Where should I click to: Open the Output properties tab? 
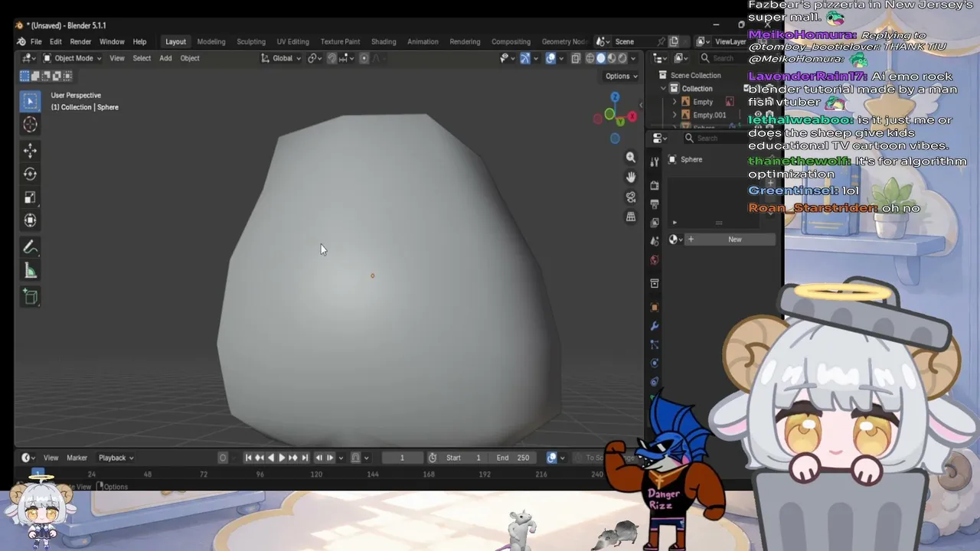point(655,204)
